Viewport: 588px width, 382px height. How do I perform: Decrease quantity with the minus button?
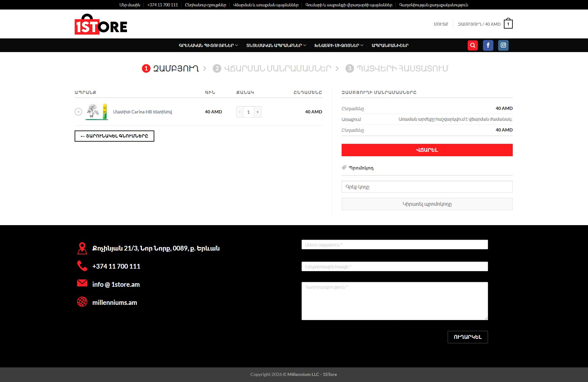(x=240, y=112)
